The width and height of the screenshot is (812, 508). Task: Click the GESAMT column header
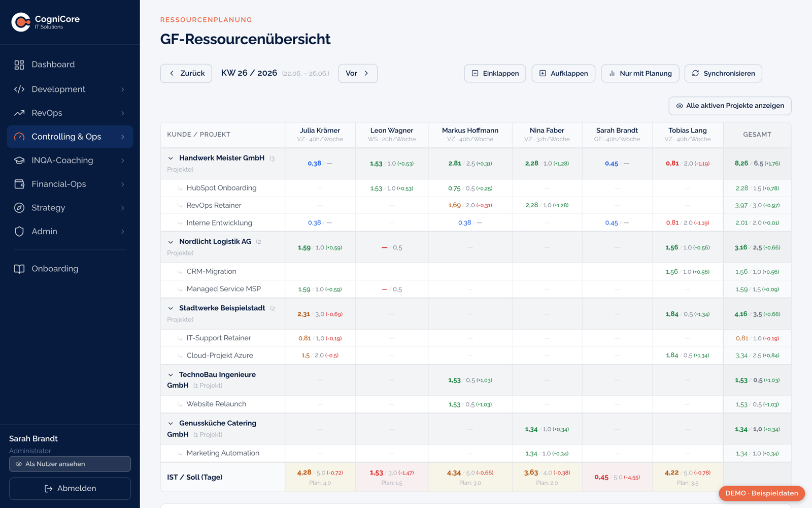[x=757, y=135]
